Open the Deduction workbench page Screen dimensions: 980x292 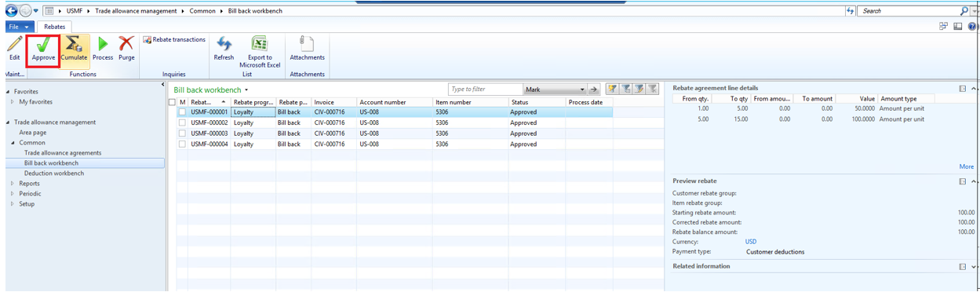(x=53, y=173)
